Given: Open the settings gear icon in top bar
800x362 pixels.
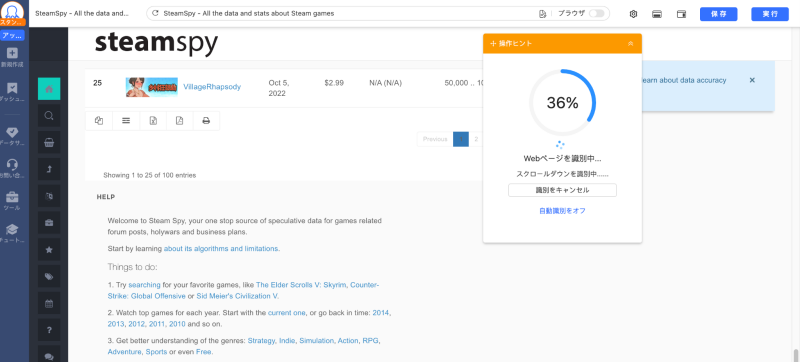Looking at the screenshot, I should click(x=633, y=14).
